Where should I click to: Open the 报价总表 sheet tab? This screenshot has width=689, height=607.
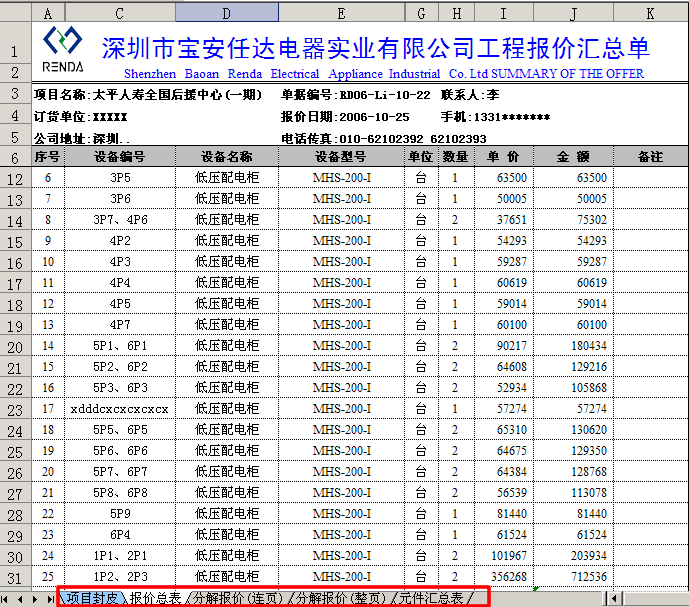(156, 598)
